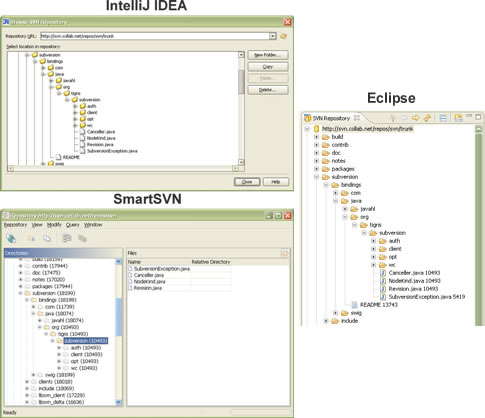Expand the build folder in Eclipse tree

click(316, 137)
